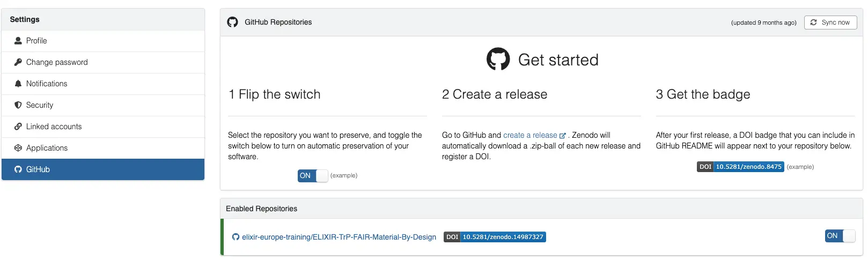Screen dimensions: 868x260
Task: Click the Sync now button
Action: coord(830,23)
